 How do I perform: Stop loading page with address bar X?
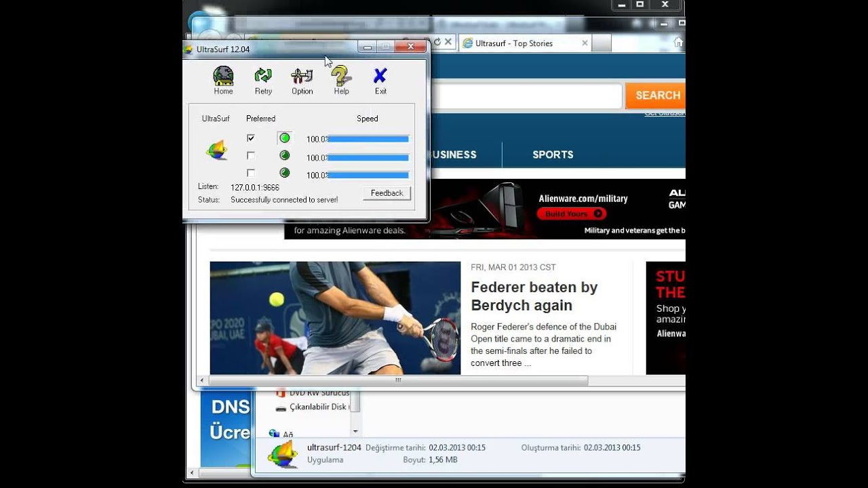coord(448,42)
